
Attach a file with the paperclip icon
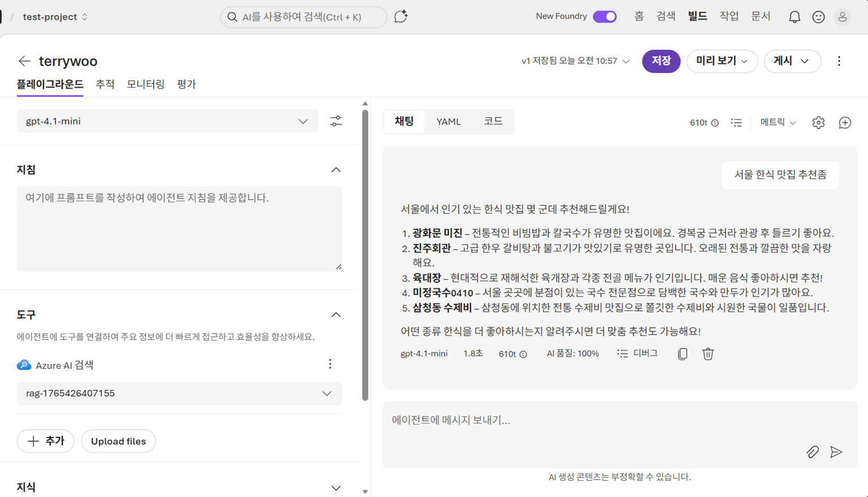click(812, 452)
